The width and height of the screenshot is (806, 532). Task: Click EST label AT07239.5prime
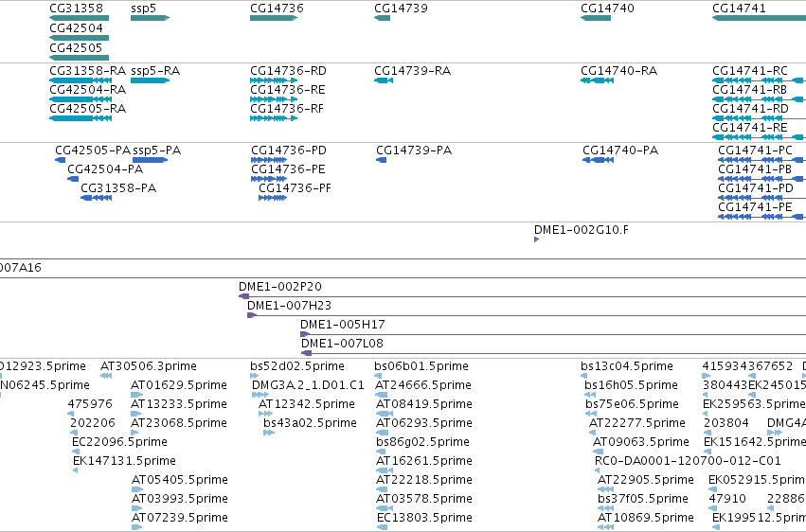click(x=179, y=518)
